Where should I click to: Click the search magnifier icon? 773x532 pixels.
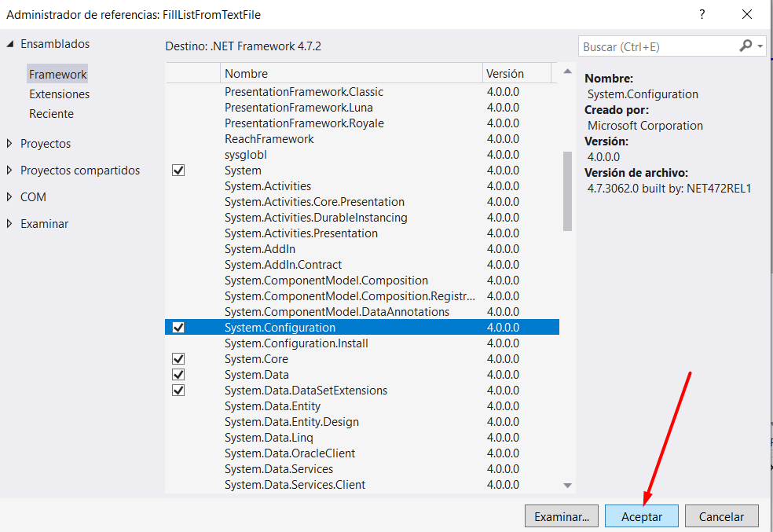tap(746, 46)
